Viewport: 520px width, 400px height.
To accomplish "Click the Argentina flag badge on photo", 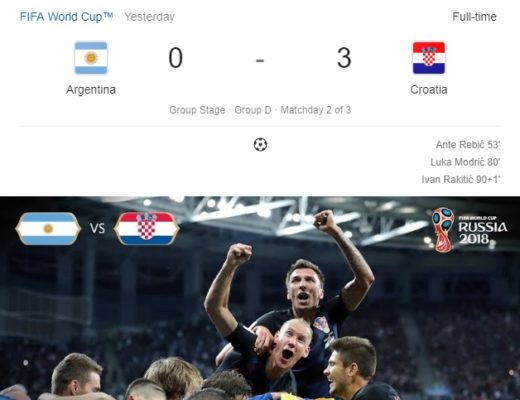I will coord(48,229).
